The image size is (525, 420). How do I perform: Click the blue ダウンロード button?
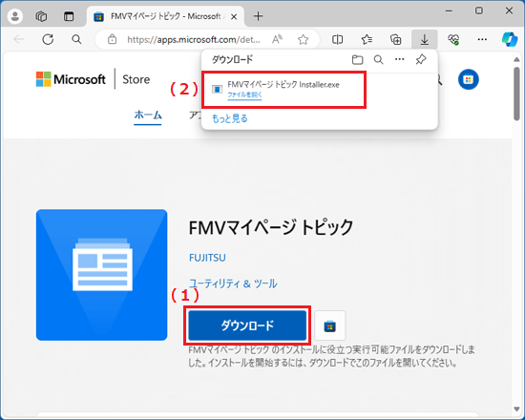click(x=247, y=325)
